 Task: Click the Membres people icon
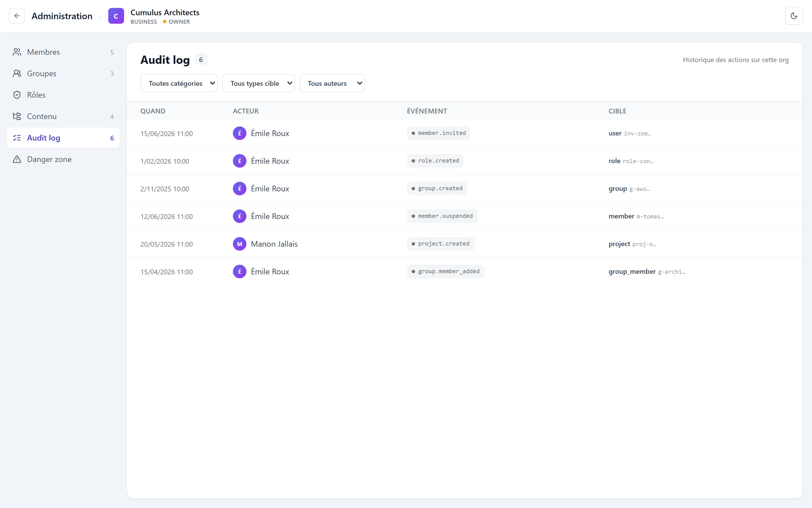tap(17, 52)
